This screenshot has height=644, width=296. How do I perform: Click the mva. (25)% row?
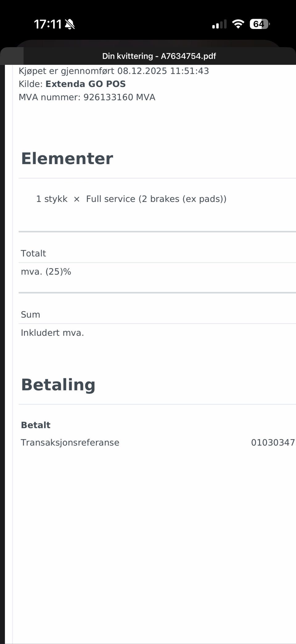46,272
